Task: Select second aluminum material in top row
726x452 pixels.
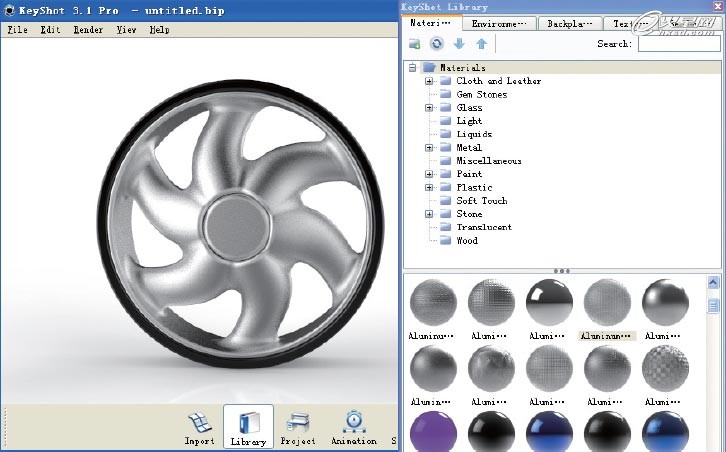Action: (x=491, y=303)
